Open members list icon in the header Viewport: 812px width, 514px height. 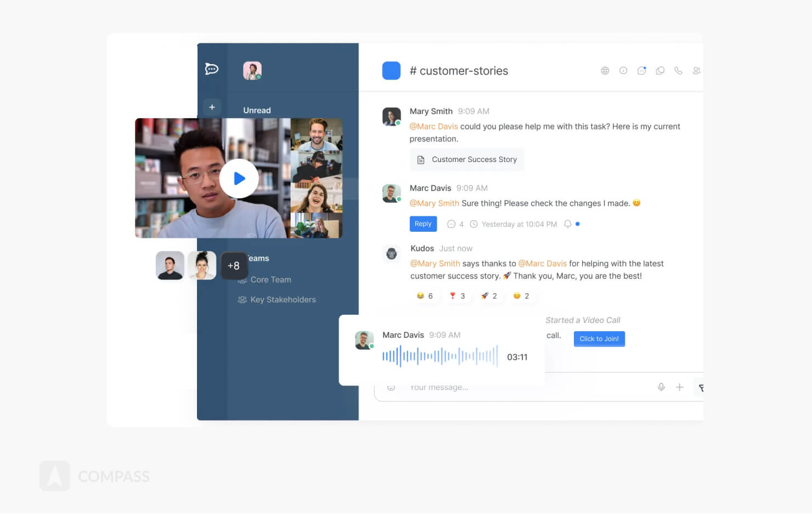point(696,71)
